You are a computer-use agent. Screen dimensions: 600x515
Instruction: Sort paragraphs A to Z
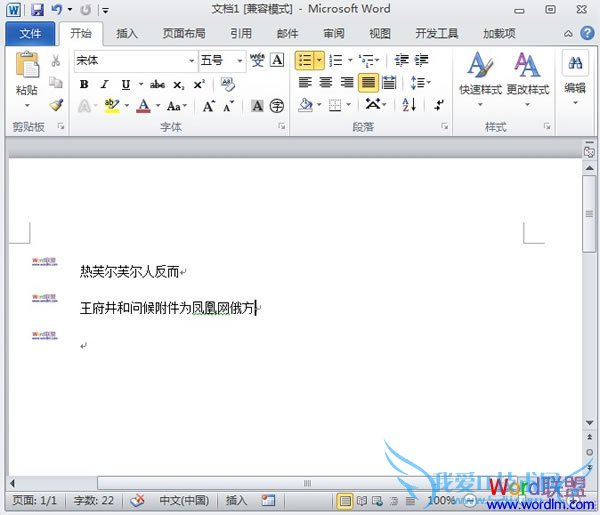click(x=409, y=104)
